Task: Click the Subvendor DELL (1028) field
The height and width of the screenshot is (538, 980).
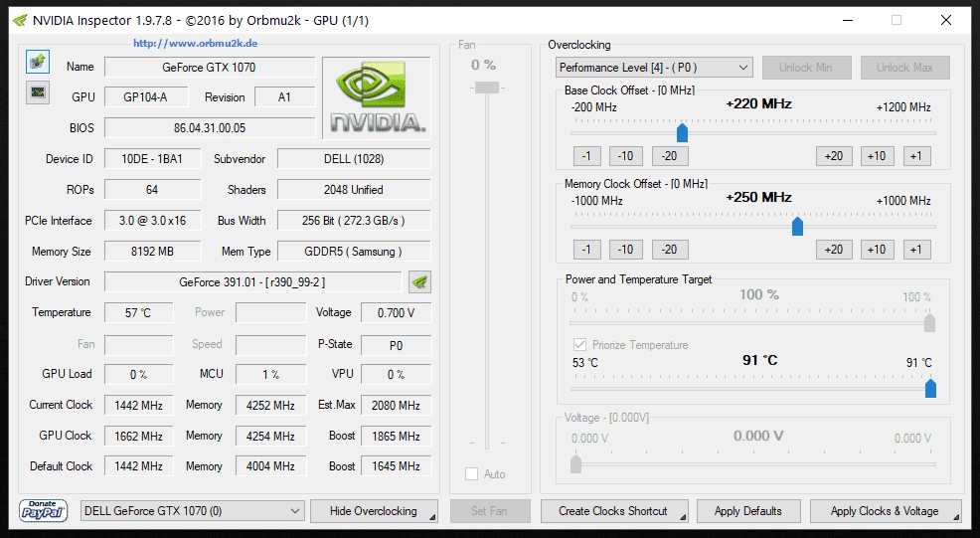Action: [354, 159]
